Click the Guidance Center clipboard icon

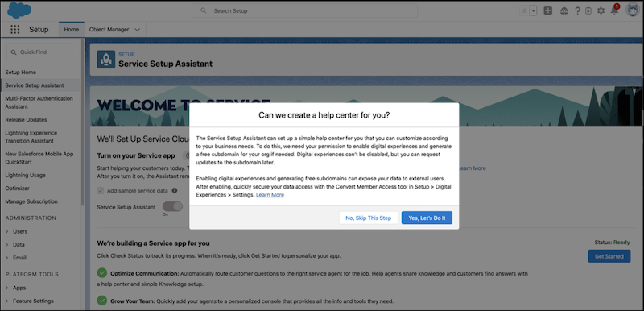click(x=588, y=11)
